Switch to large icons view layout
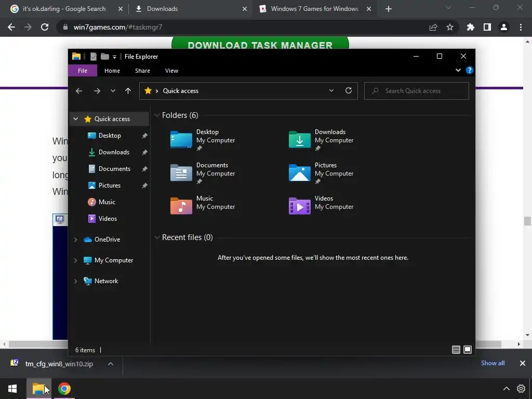 (x=468, y=350)
